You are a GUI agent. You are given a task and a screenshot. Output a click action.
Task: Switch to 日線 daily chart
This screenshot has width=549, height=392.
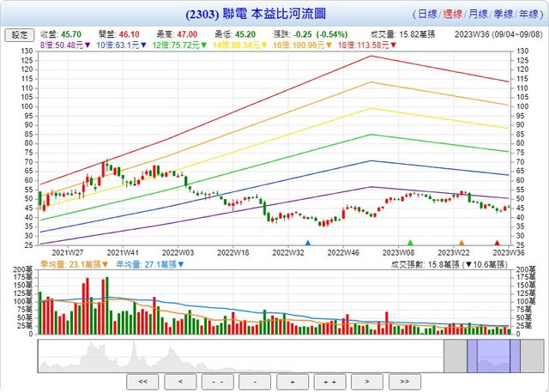(425, 15)
